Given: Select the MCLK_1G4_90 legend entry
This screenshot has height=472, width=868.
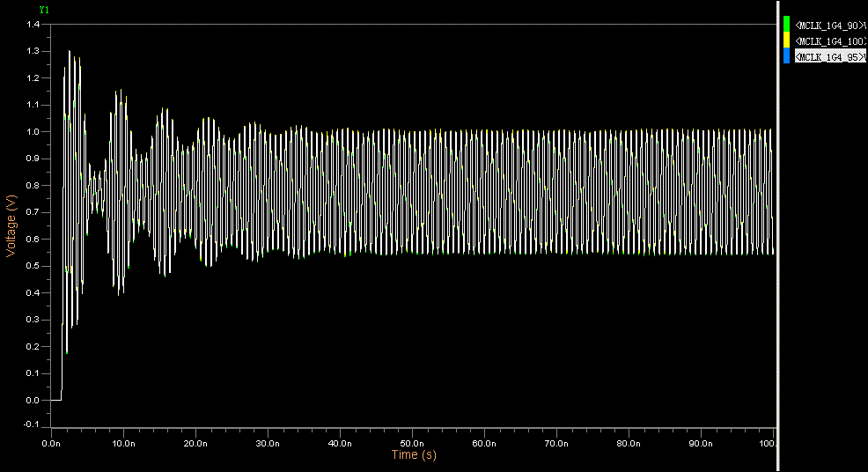Looking at the screenshot, I should coord(830,25).
